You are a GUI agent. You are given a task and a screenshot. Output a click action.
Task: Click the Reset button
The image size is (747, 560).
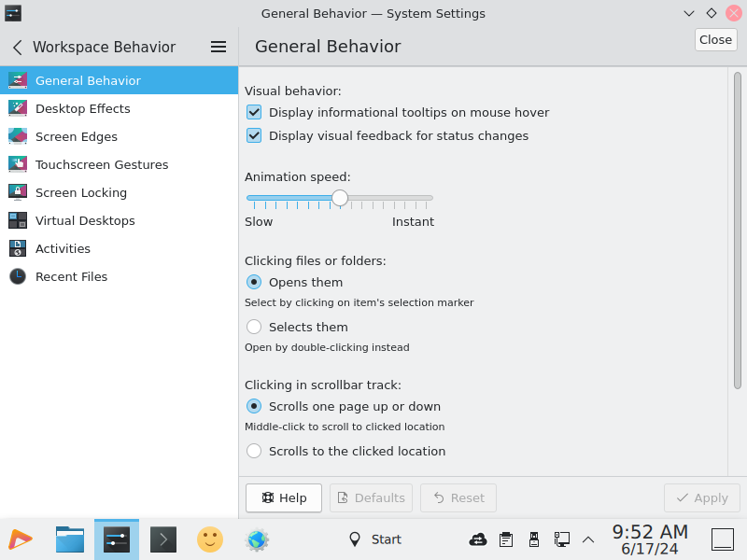(458, 498)
